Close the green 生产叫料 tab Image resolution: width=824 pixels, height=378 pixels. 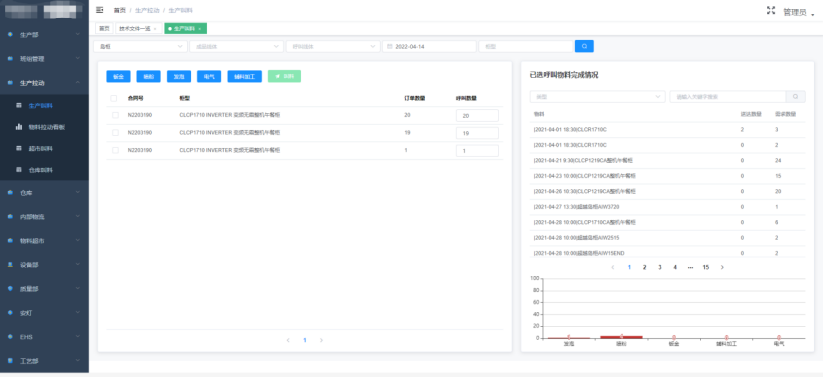[200, 28]
